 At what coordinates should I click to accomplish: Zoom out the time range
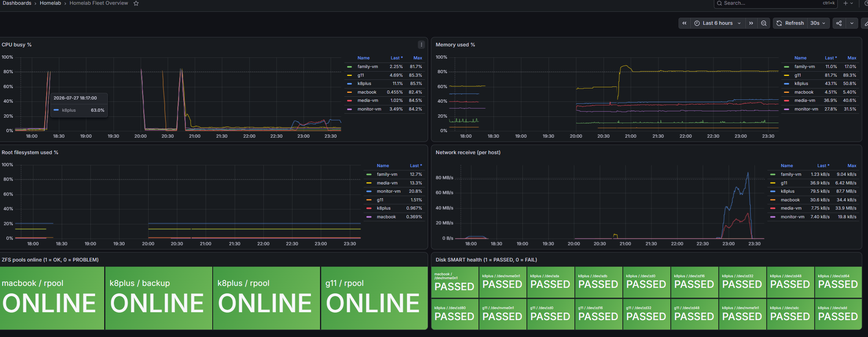click(x=763, y=23)
